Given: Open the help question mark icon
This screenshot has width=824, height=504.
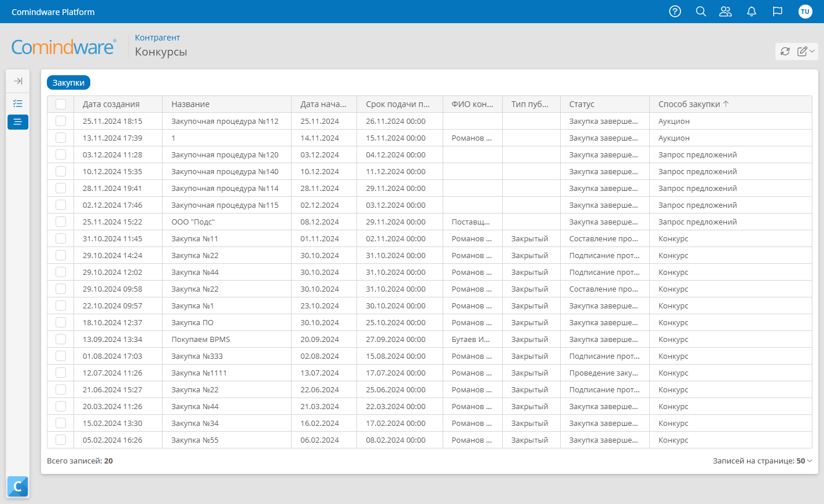Looking at the screenshot, I should pyautogui.click(x=675, y=12).
